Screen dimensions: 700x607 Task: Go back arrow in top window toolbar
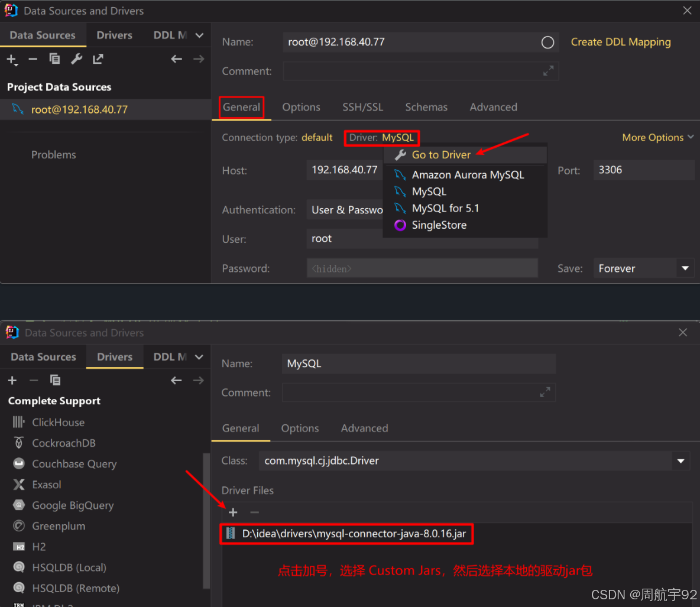click(177, 59)
